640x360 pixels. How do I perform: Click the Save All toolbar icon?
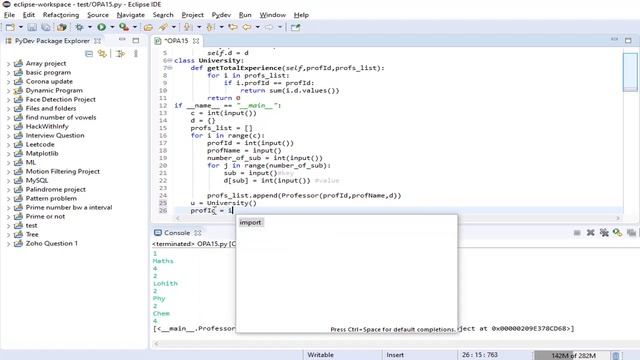tap(46, 27)
